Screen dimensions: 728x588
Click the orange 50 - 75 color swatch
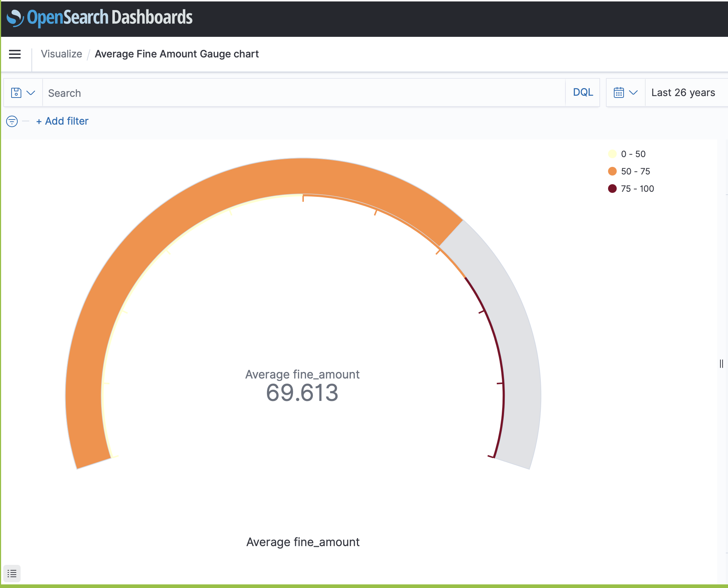tap(612, 171)
